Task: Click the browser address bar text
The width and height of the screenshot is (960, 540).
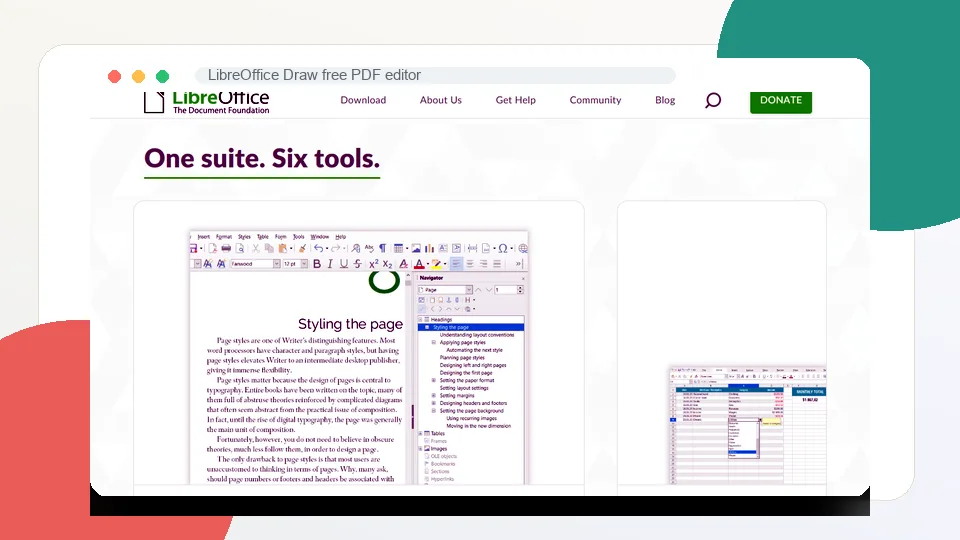Action: click(314, 75)
